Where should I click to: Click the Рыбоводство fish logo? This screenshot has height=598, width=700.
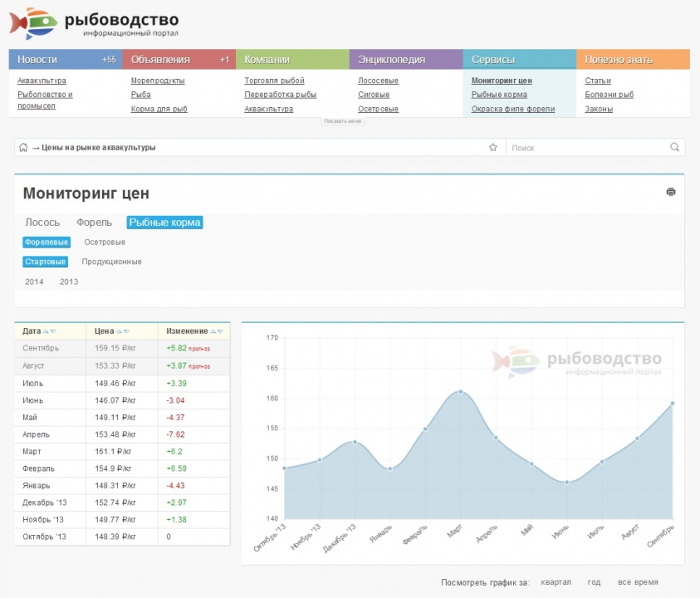(x=33, y=22)
